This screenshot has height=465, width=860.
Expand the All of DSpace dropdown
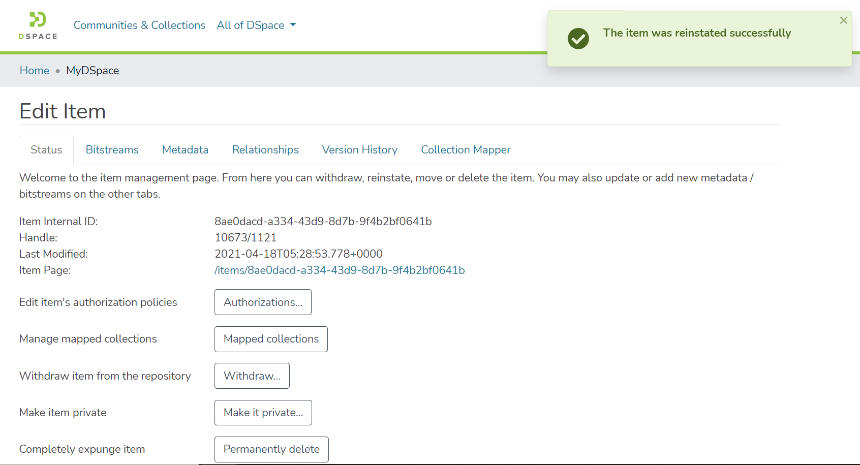coord(256,25)
